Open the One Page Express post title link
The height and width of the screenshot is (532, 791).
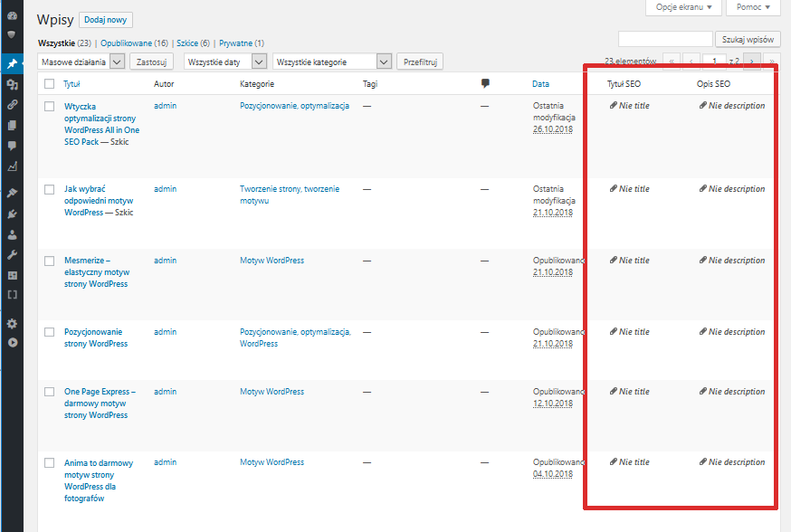pos(100,404)
